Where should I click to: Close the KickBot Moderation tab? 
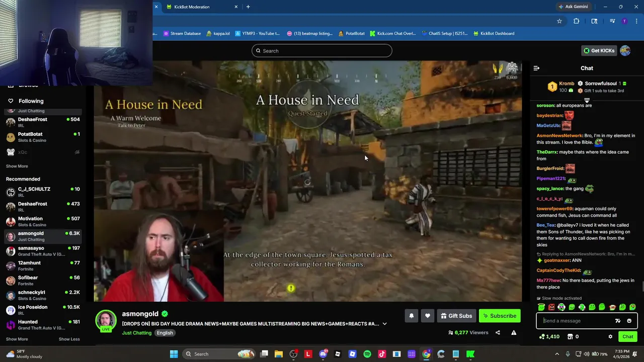(236, 7)
